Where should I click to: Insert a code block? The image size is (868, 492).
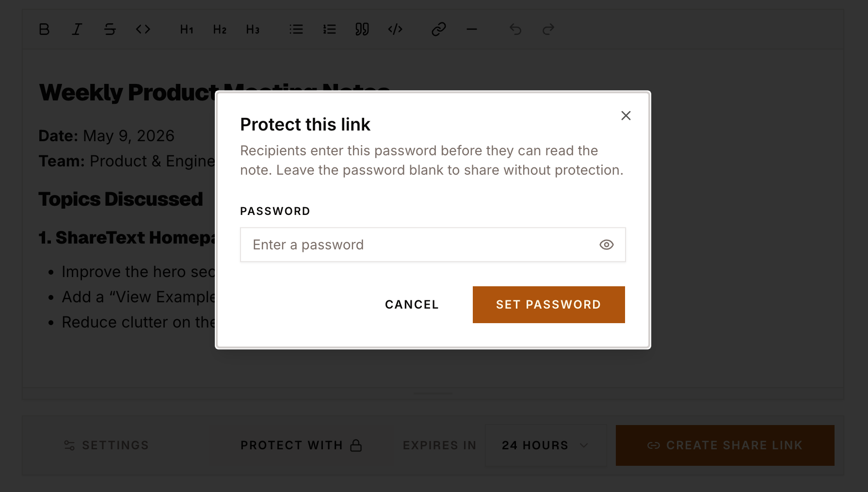coord(395,30)
